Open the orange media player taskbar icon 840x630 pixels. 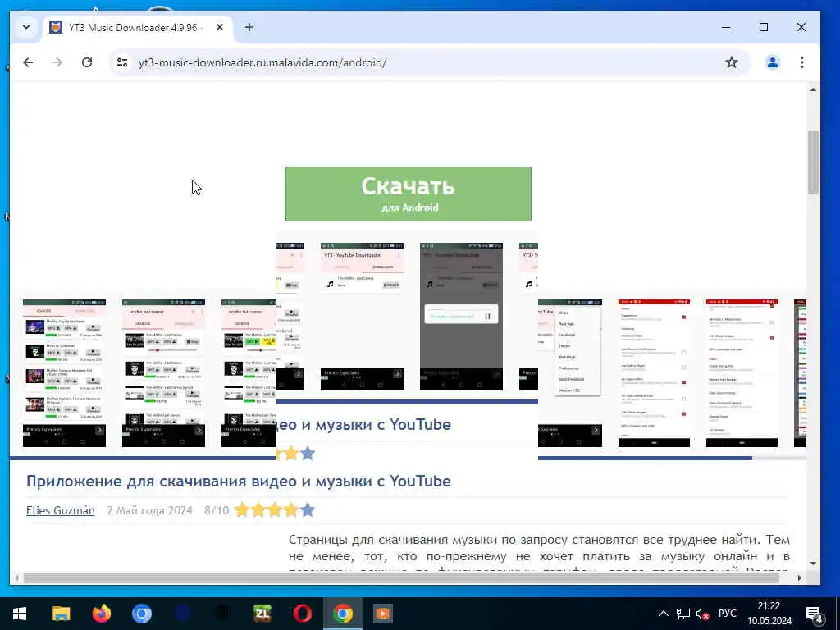tap(382, 614)
